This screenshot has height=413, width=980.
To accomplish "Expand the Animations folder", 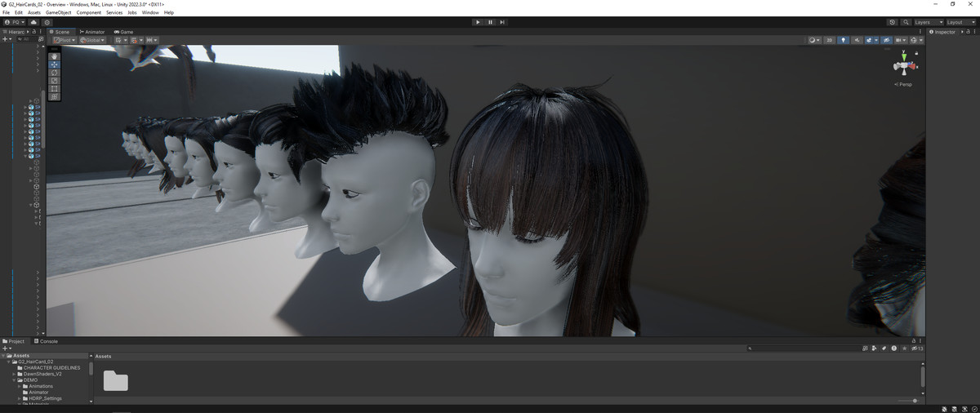I will (x=20, y=386).
